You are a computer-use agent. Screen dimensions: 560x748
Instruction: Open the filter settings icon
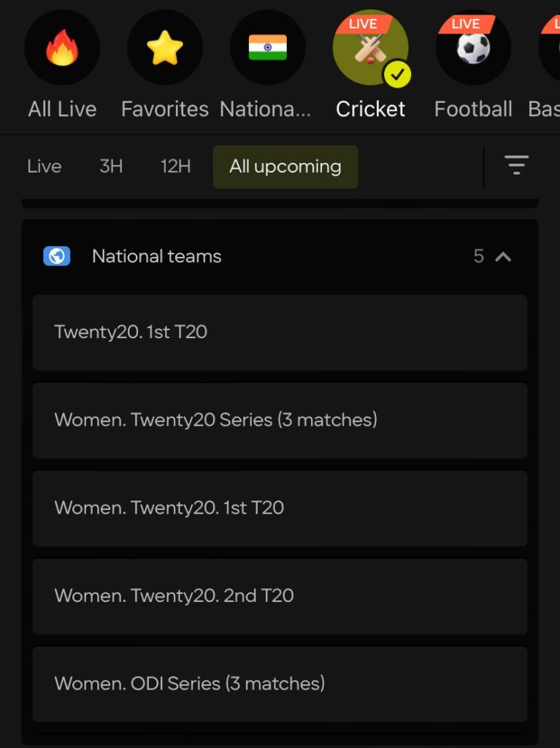[517, 165]
